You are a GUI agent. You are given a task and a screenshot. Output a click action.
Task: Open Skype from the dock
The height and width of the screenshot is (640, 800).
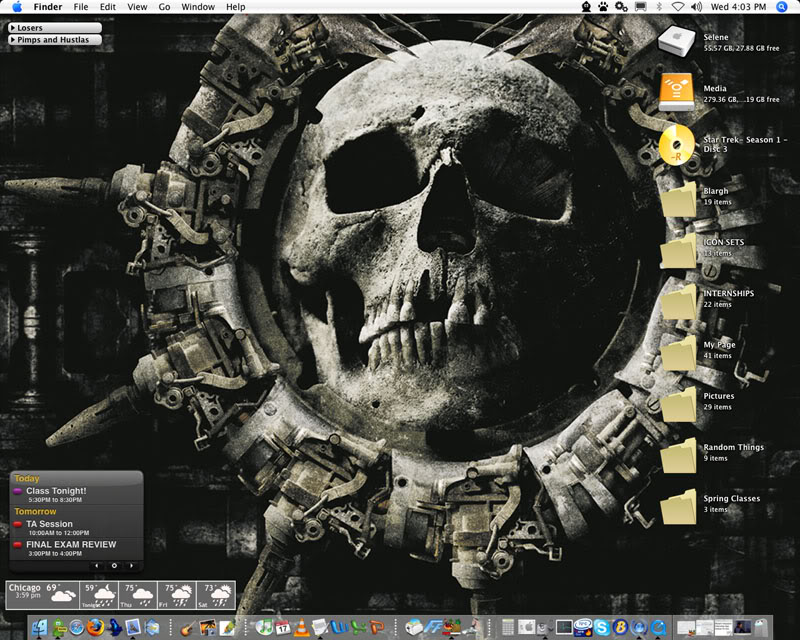coord(601,627)
